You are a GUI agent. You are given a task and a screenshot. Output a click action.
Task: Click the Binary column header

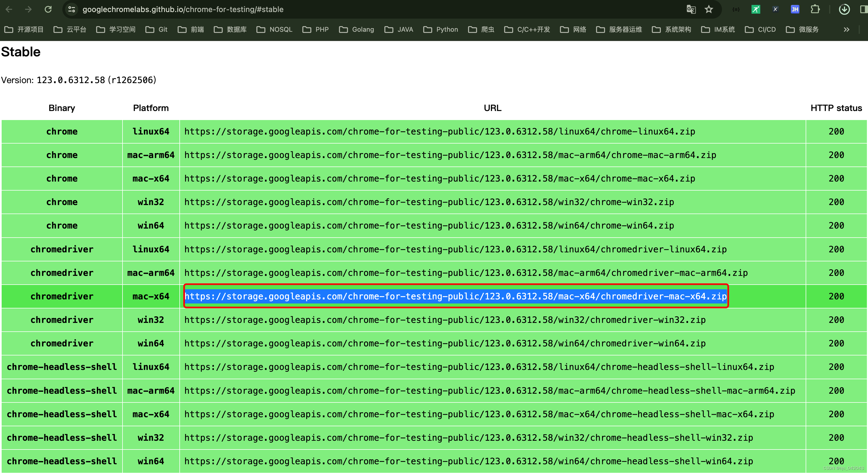click(62, 108)
